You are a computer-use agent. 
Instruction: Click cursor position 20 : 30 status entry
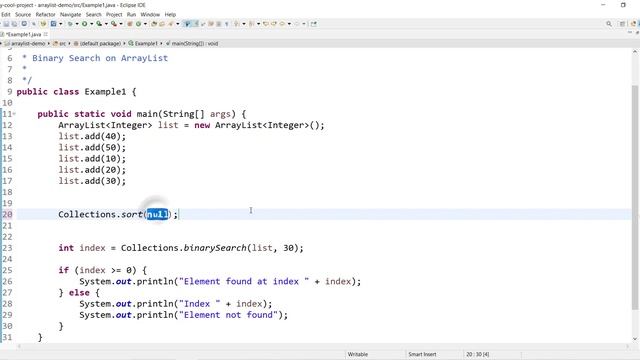478,354
